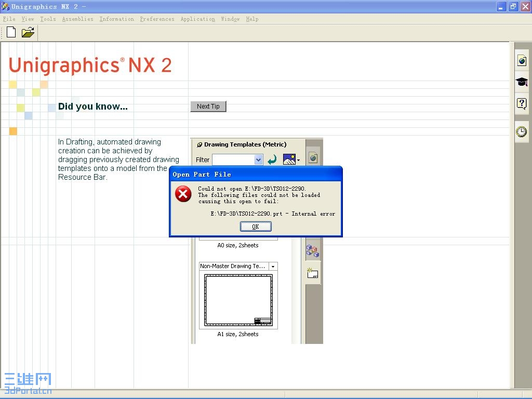Viewport: 532px width, 399px height.
Task: Click the Internal error file path line
Action: click(273, 214)
